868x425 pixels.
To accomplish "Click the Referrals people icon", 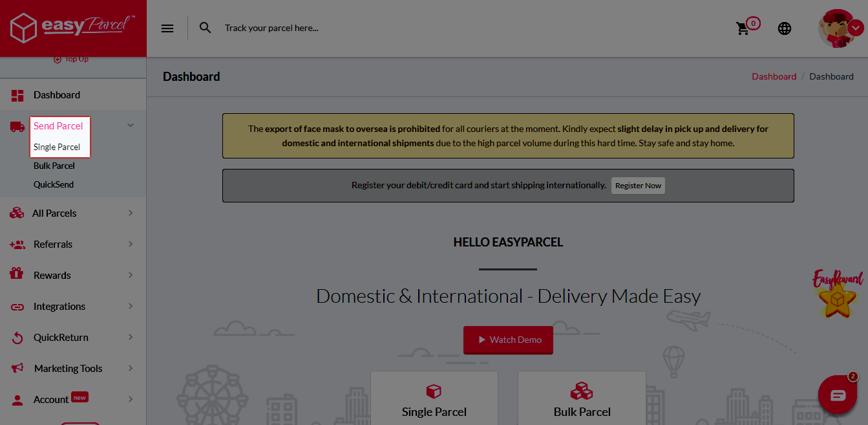I will (17, 245).
